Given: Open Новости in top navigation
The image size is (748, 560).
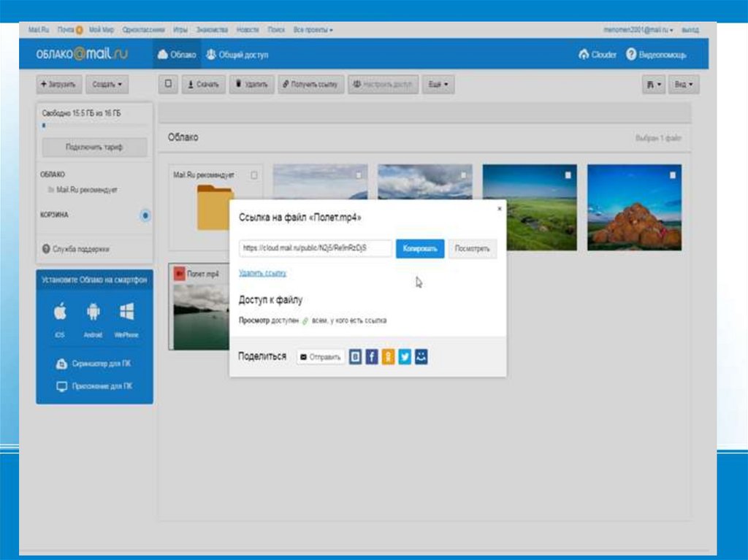Looking at the screenshot, I should (248, 30).
